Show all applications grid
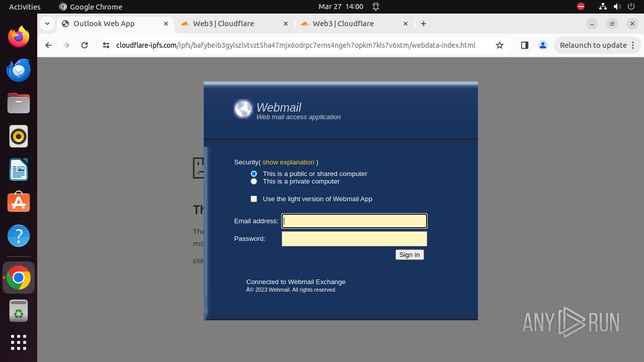 (19, 342)
